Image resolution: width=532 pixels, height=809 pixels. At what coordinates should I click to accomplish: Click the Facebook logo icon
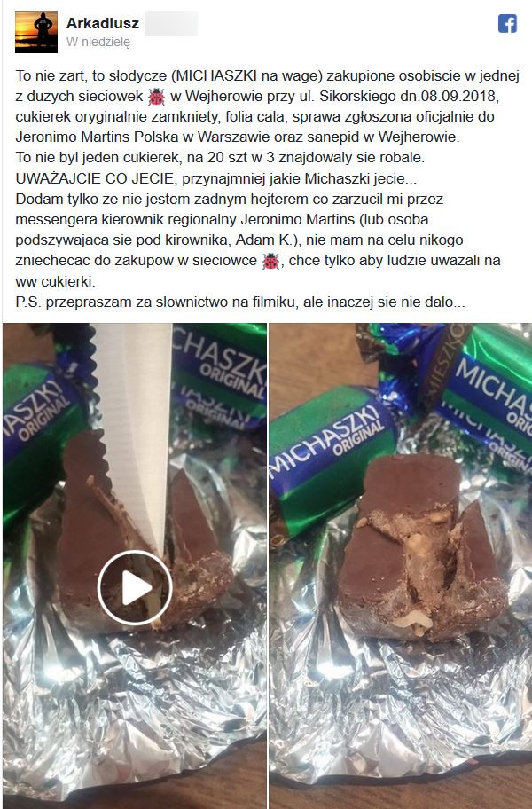point(507,24)
